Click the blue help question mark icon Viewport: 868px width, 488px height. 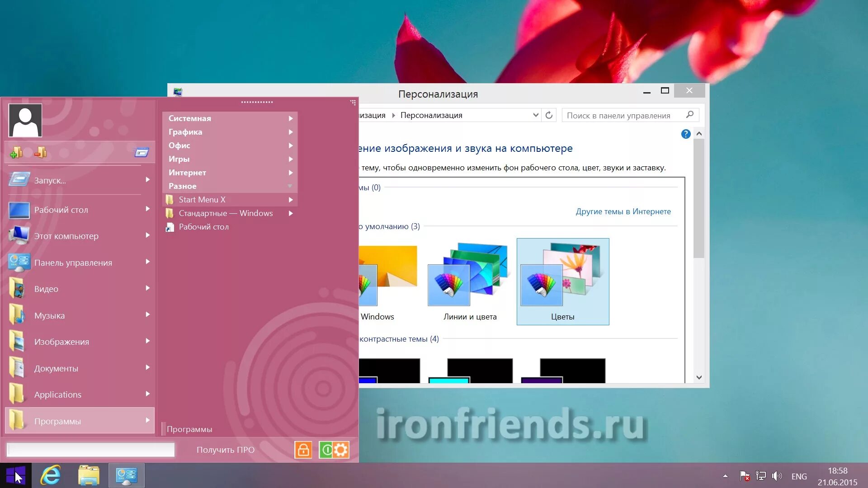point(685,134)
